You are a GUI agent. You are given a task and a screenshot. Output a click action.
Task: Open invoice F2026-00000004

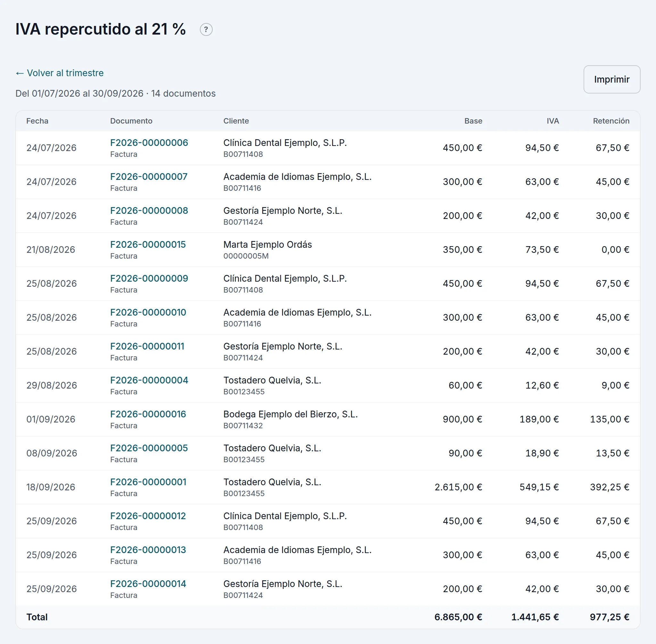click(149, 380)
